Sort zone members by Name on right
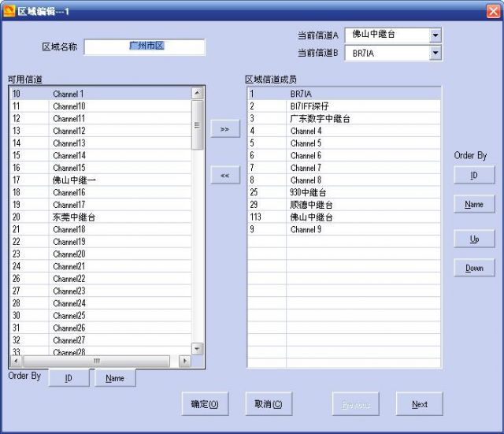This screenshot has width=504, height=434. [x=474, y=204]
